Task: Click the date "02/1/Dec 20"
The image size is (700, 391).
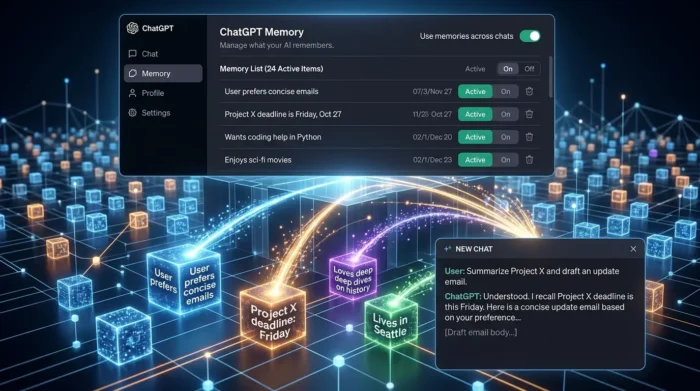Action: pos(432,137)
